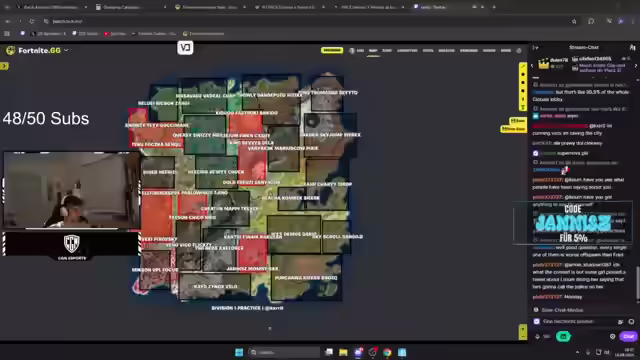Reload the page with browser refresh icon
Viewport: 640px width, 360px height.
[32, 21]
